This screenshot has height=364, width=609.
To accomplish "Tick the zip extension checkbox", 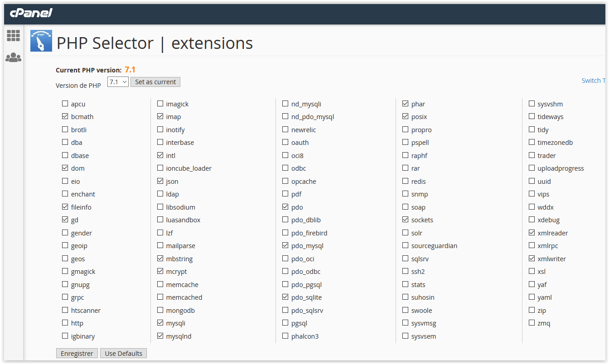I will point(532,310).
